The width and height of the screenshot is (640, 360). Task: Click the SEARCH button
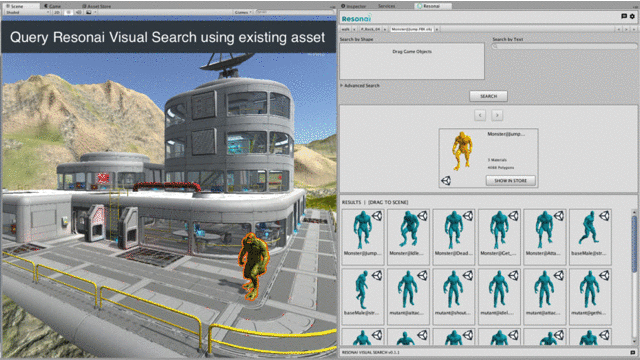pyautogui.click(x=488, y=96)
